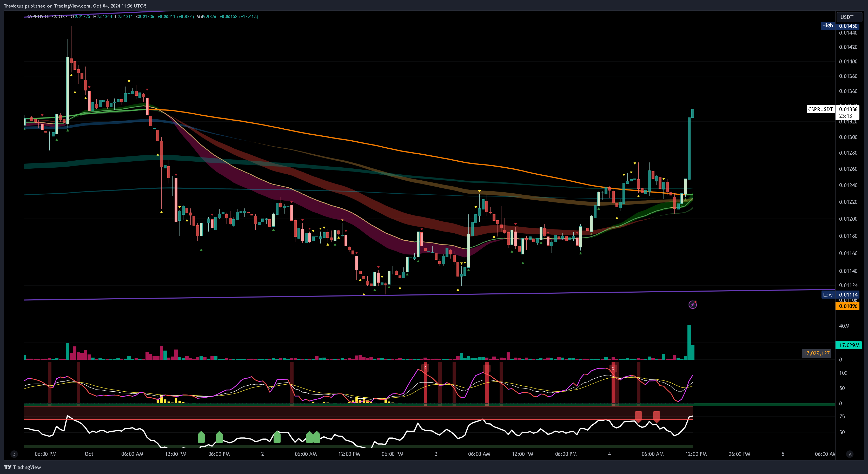Click the orange 17,029,127 volume value
Image resolution: width=868 pixels, height=474 pixels.
coord(817,353)
